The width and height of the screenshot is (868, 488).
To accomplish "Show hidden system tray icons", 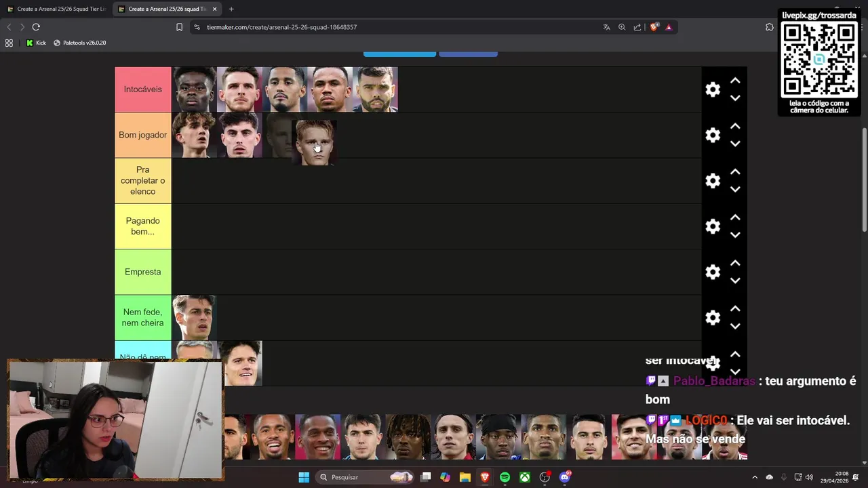I will click(x=755, y=477).
